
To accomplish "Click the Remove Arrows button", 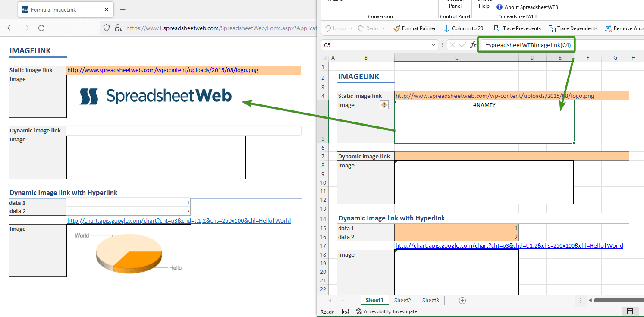I will coord(624,28).
